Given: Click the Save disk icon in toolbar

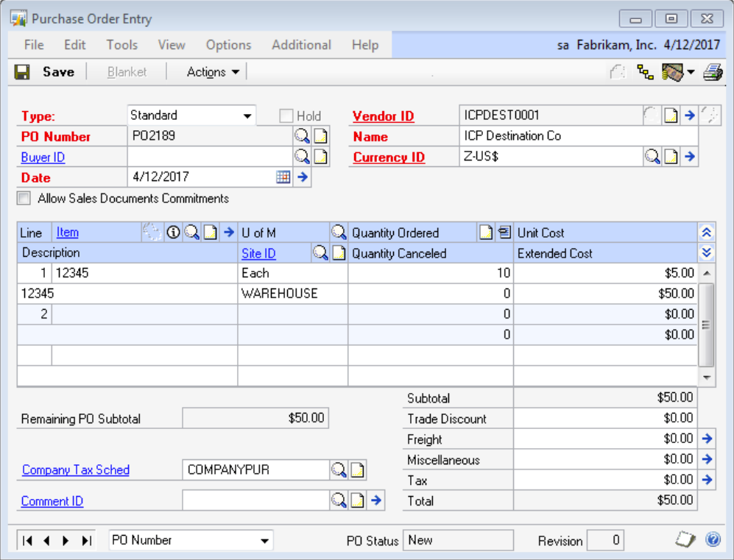Looking at the screenshot, I should [x=23, y=72].
